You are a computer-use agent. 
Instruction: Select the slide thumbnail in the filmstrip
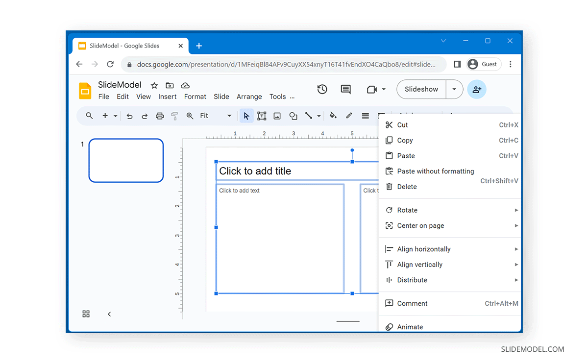pyautogui.click(x=125, y=160)
